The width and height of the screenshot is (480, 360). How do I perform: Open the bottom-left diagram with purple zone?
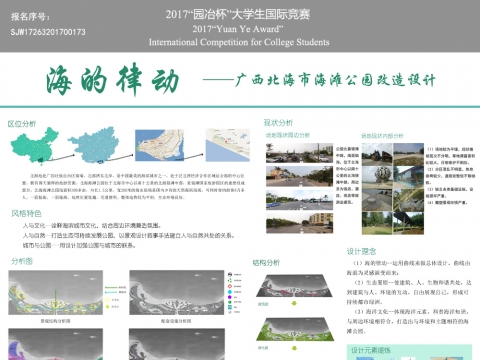point(55,344)
